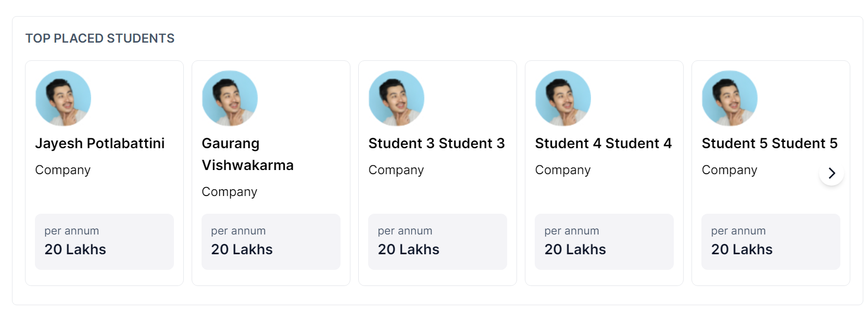Click Gaurang Vishwakarma's profile photo
This screenshot has width=868, height=326.
pos(230,98)
